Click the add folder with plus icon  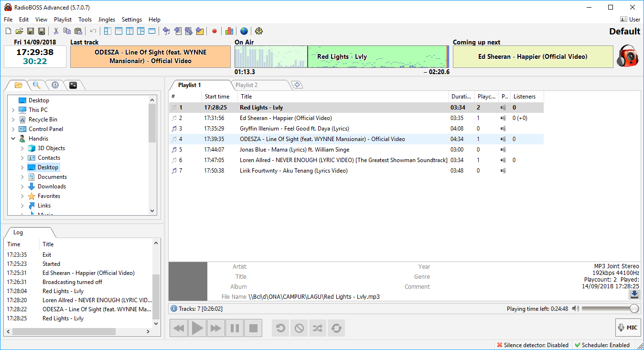point(200,31)
